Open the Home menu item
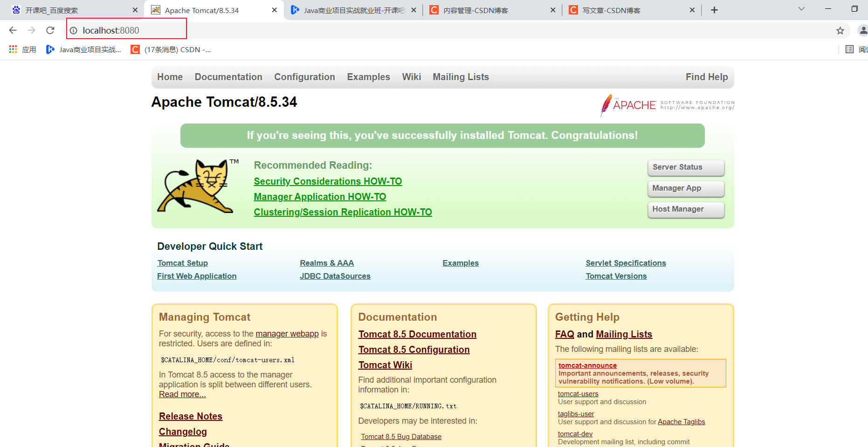Viewport: 868px width, 447px height. pos(170,77)
